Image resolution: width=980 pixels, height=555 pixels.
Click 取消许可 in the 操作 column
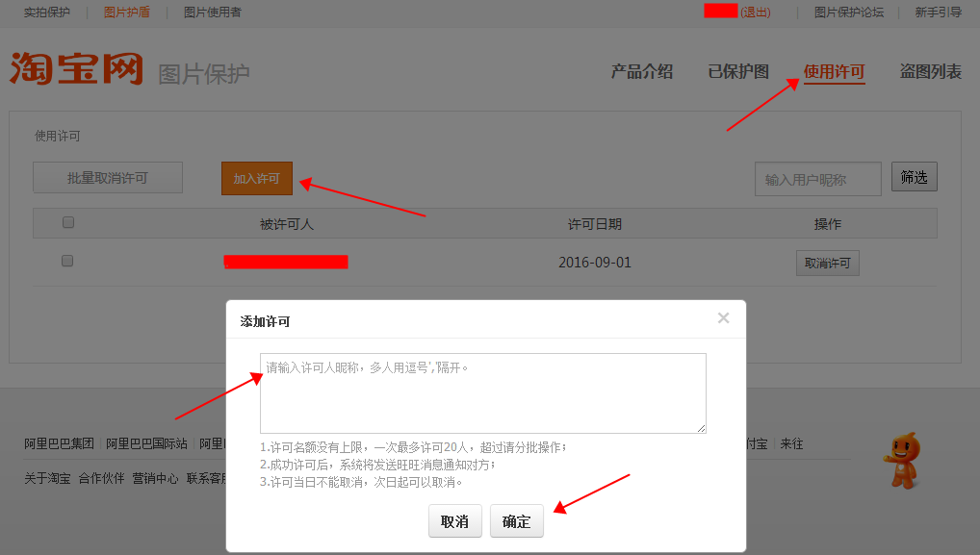tap(827, 262)
